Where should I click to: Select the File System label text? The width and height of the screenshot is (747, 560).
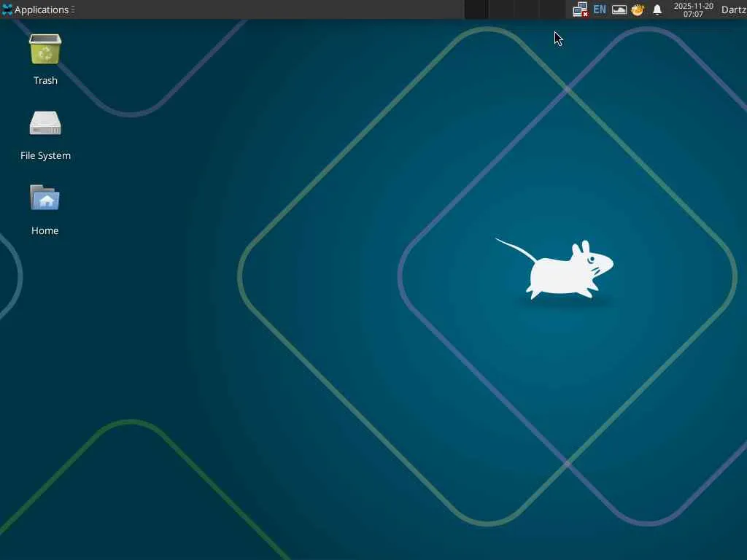(45, 156)
